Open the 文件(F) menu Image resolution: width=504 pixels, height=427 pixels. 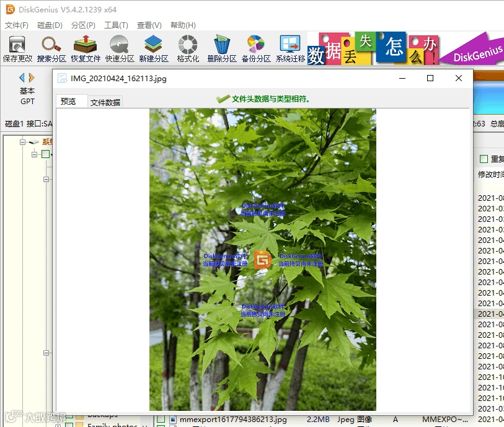coord(16,25)
